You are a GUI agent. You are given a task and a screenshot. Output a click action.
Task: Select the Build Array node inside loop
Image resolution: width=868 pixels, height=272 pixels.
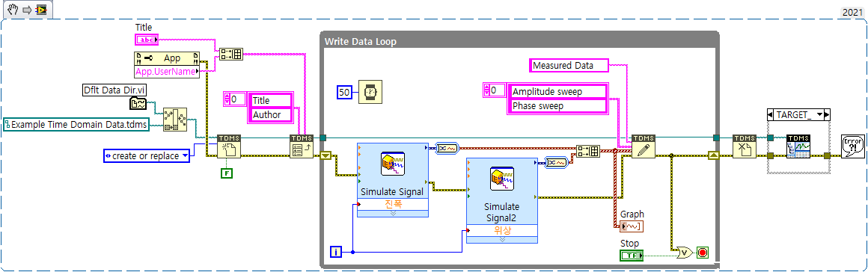click(x=588, y=152)
